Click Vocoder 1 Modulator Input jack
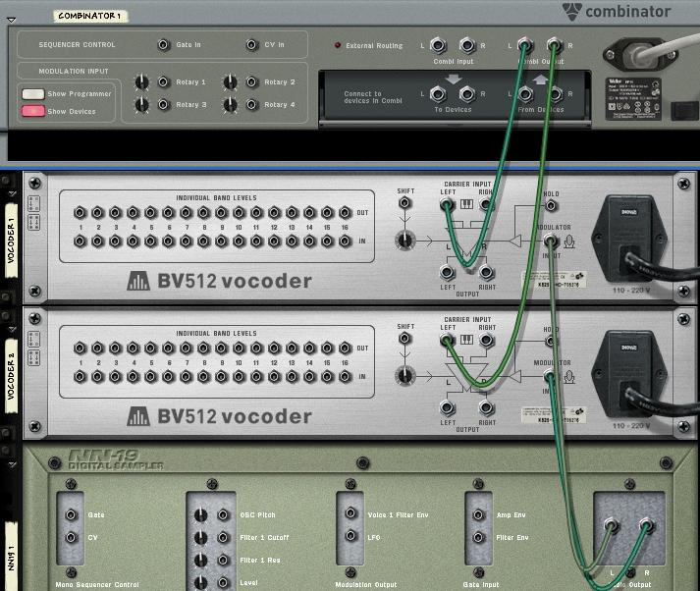Screen dimensions: 700x591 coord(551,242)
